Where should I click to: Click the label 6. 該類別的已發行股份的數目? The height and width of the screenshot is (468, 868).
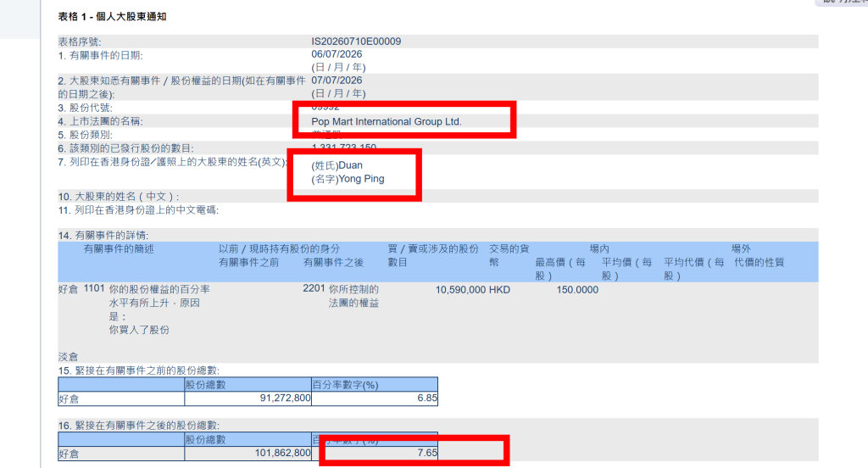pos(125,148)
